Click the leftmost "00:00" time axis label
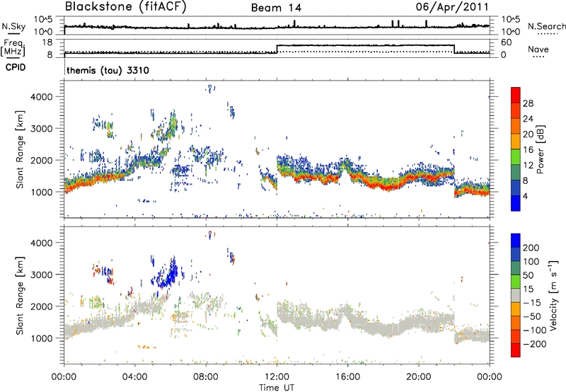566x392 pixels. pos(64,377)
